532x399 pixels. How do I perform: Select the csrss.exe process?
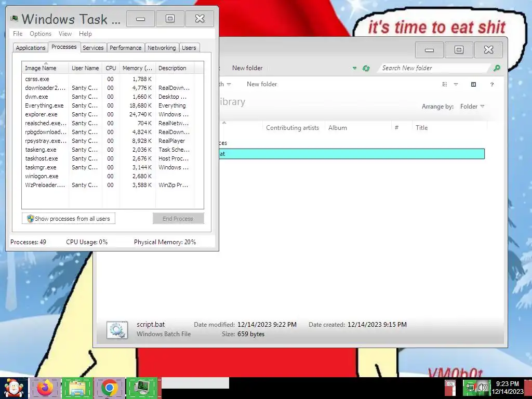108,79
